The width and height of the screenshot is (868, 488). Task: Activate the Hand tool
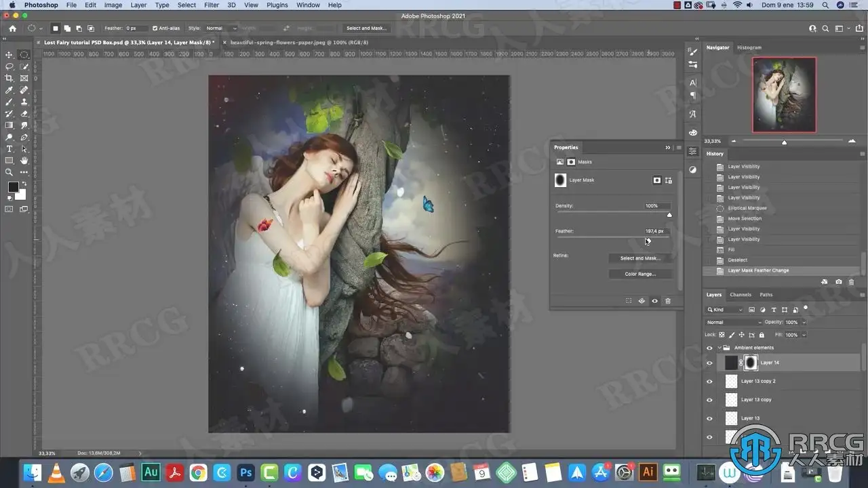(x=24, y=161)
